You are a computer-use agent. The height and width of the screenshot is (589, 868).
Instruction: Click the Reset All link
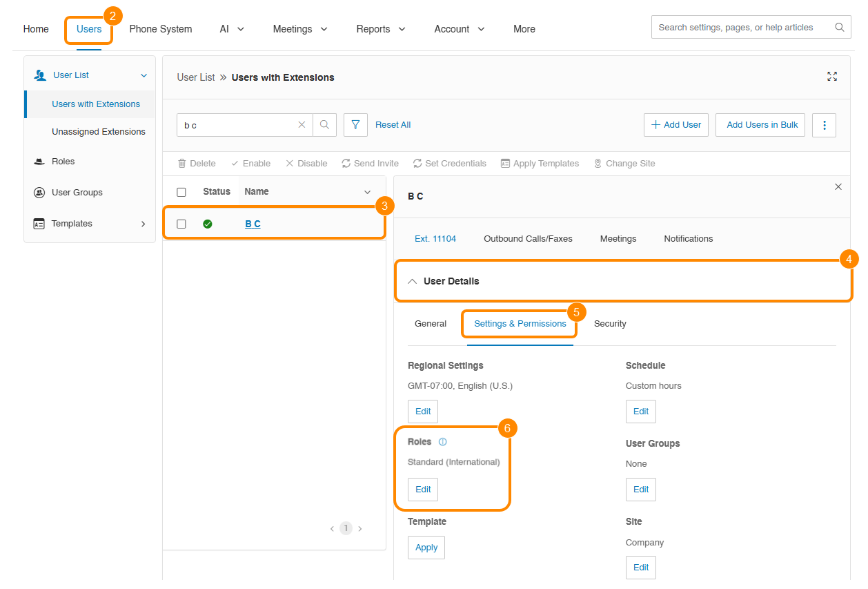click(x=393, y=125)
